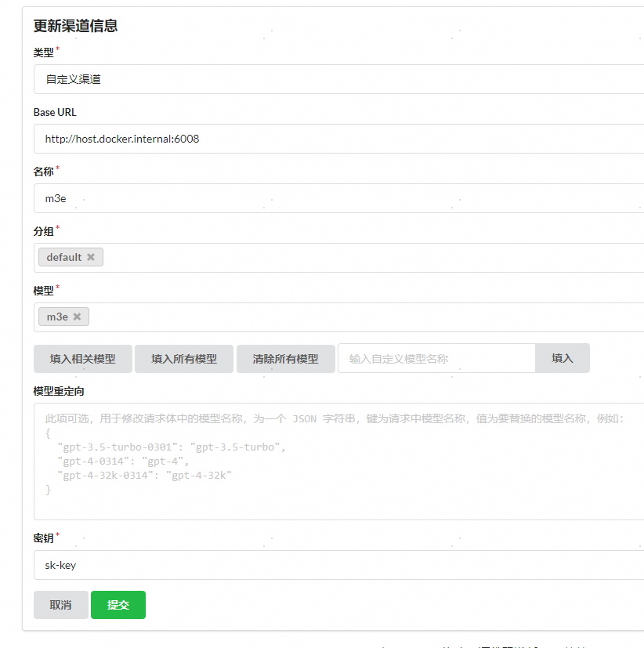Focus the 输入自定义模型名称 input box
This screenshot has width=644, height=648.
click(436, 358)
